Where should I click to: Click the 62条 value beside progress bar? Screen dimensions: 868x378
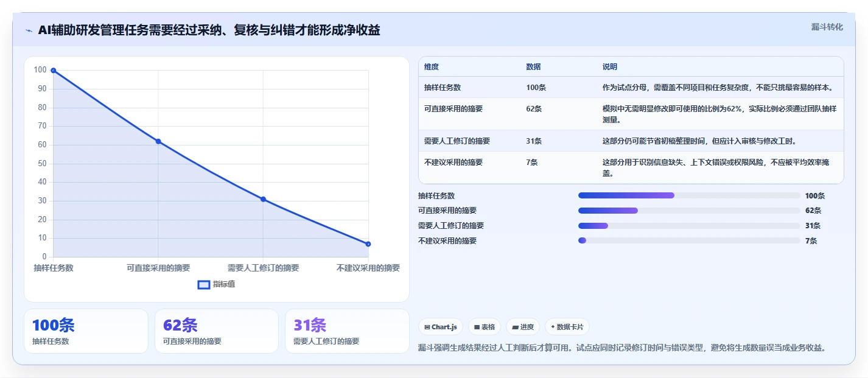[813, 211]
